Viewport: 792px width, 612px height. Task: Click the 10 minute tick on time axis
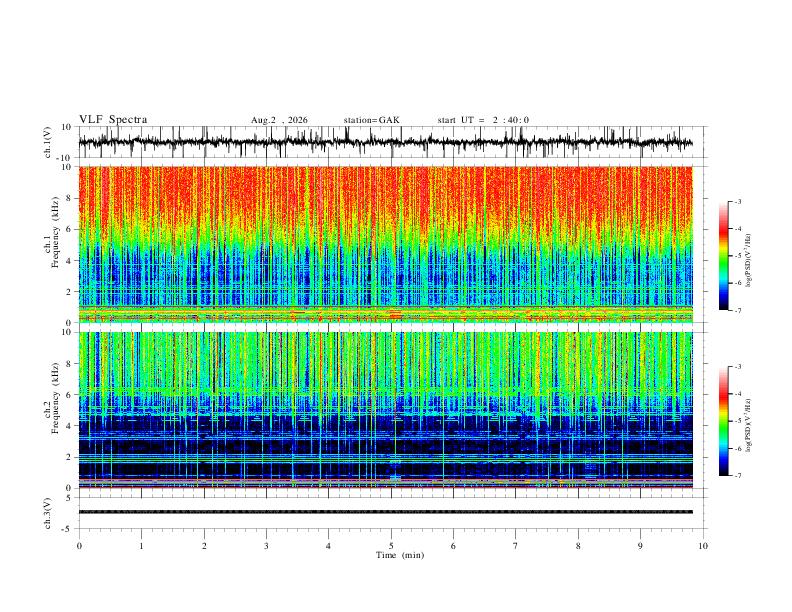(x=703, y=546)
